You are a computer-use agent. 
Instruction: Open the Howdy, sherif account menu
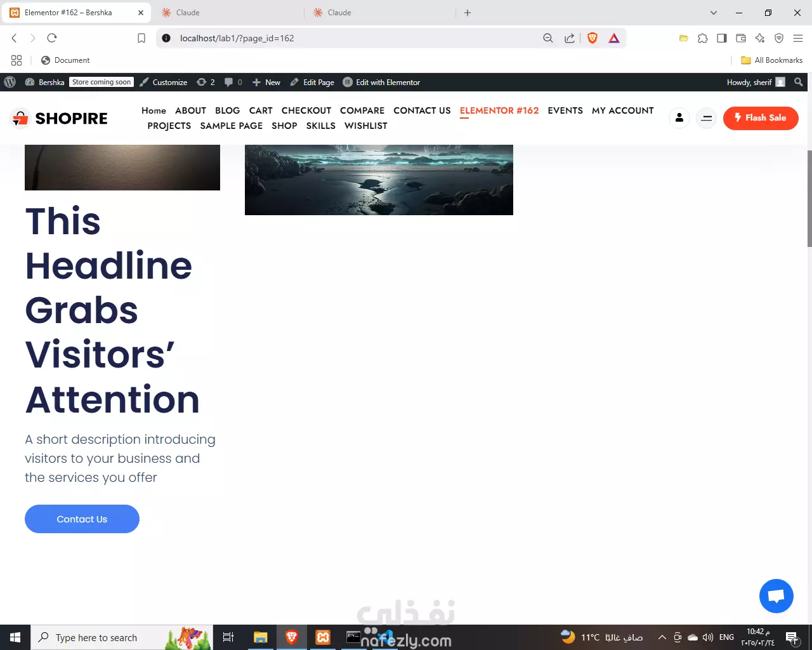(756, 82)
